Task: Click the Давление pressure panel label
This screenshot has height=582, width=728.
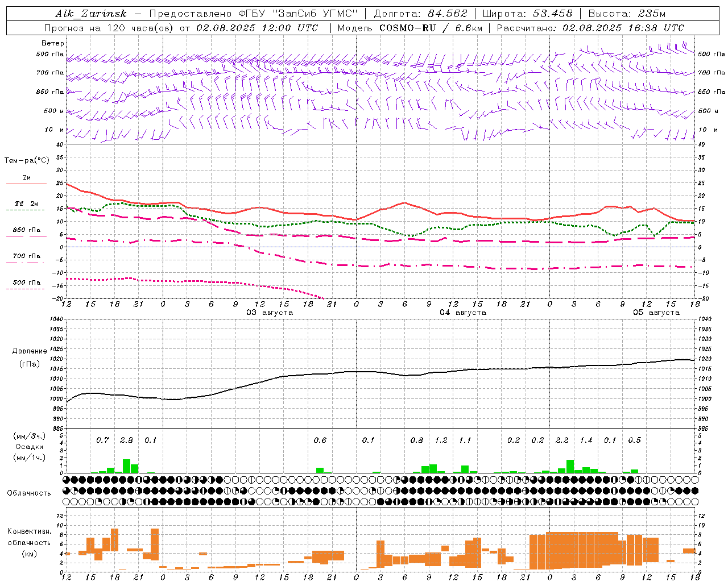Action: pyautogui.click(x=30, y=351)
